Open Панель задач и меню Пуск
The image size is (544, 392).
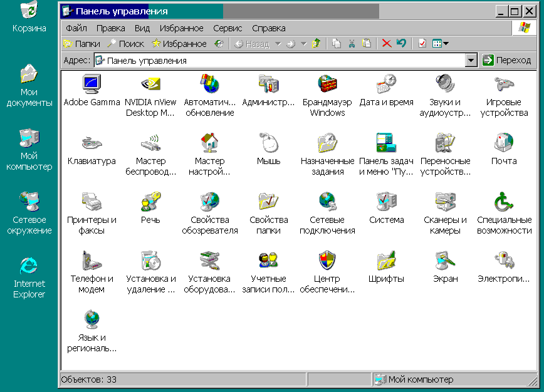click(x=386, y=155)
